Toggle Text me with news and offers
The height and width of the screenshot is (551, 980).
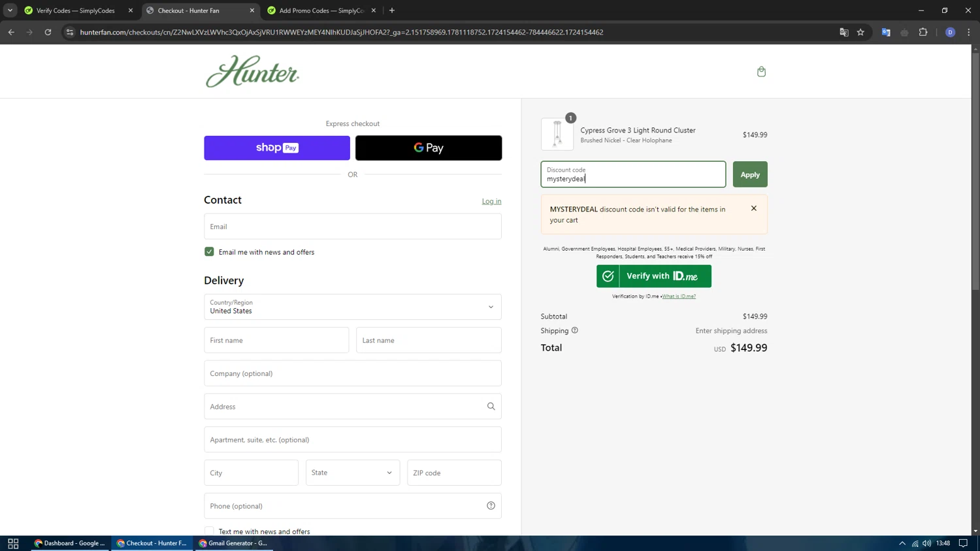point(209,531)
